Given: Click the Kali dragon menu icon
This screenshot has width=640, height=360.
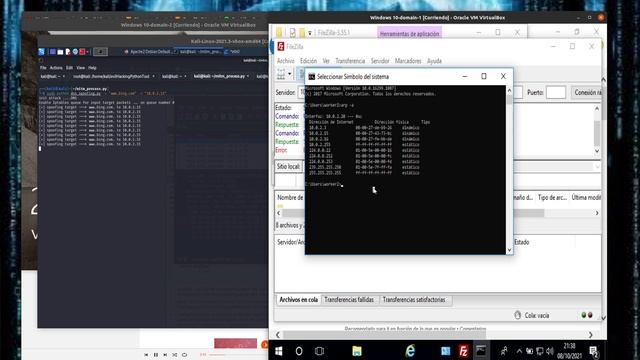Looking at the screenshot, I should 42,52.
